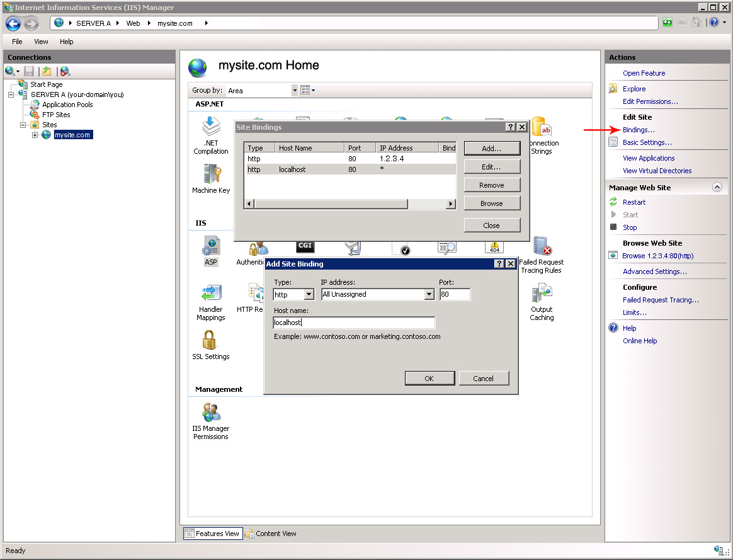The image size is (733, 560).
Task: Click the Back navigation arrow
Action: [x=13, y=23]
